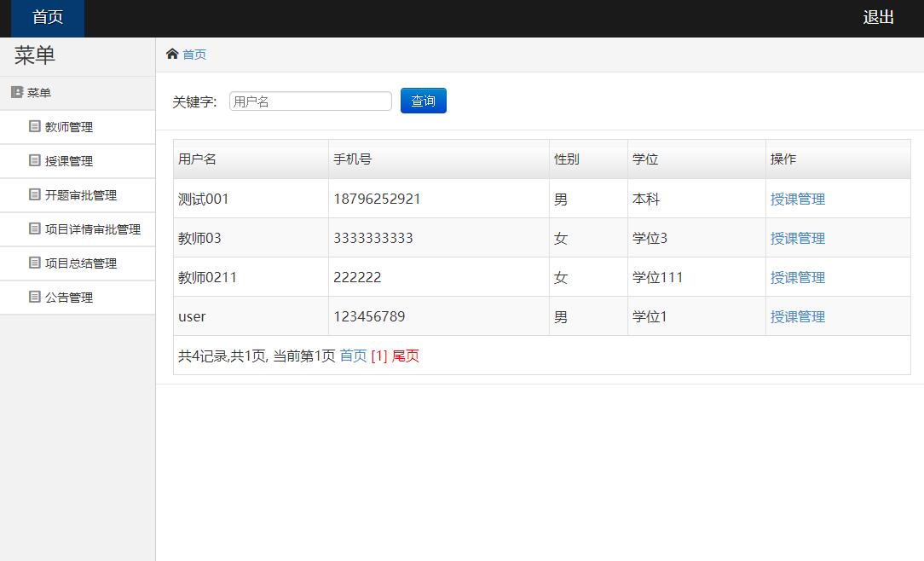Click the icon beside the 菜单 section header
The width and height of the screenshot is (924, 561).
(17, 92)
